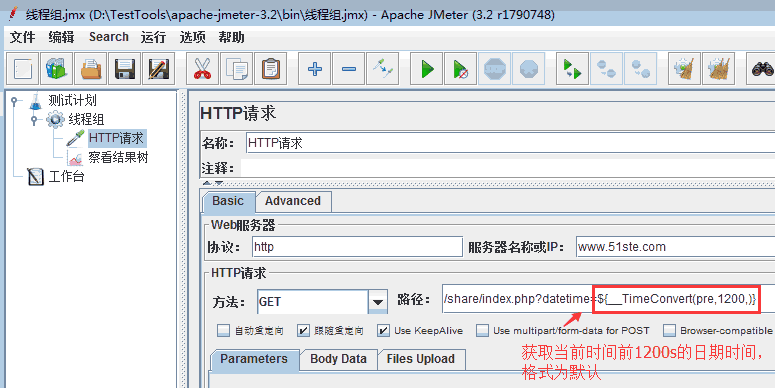This screenshot has height=388, width=775.
Task: Click the Cut scissors icon
Action: (x=203, y=69)
